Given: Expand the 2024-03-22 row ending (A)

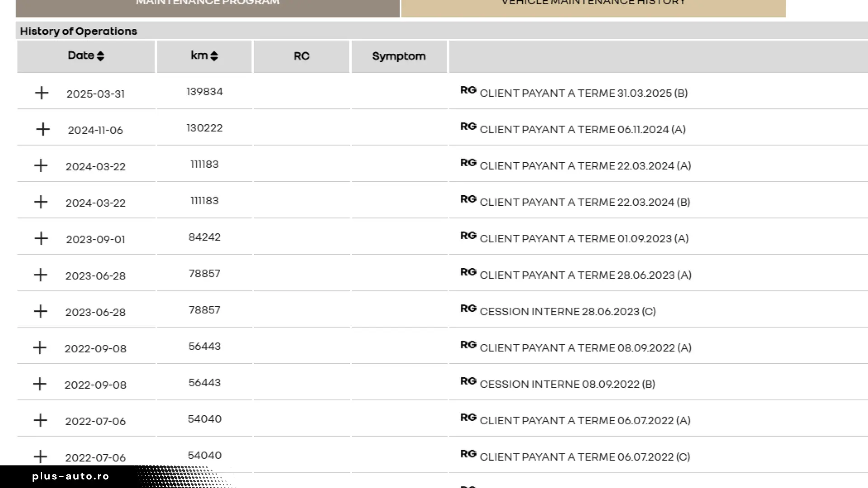Looking at the screenshot, I should (x=41, y=165).
